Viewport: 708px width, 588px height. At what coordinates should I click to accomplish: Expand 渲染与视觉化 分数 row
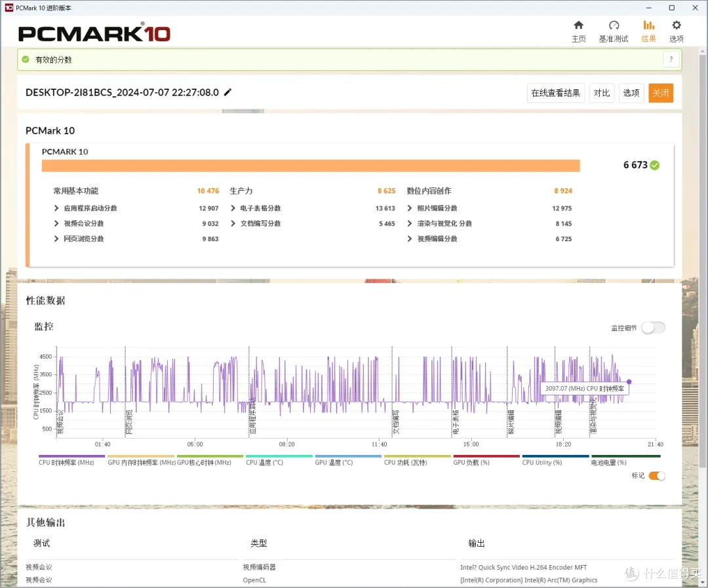[x=410, y=224]
